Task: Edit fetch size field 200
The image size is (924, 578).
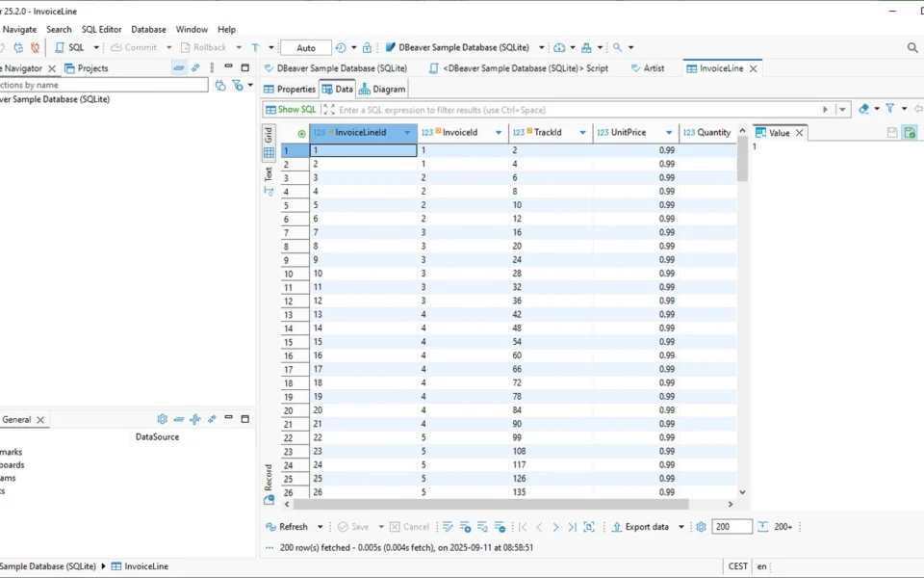Action: 731,527
